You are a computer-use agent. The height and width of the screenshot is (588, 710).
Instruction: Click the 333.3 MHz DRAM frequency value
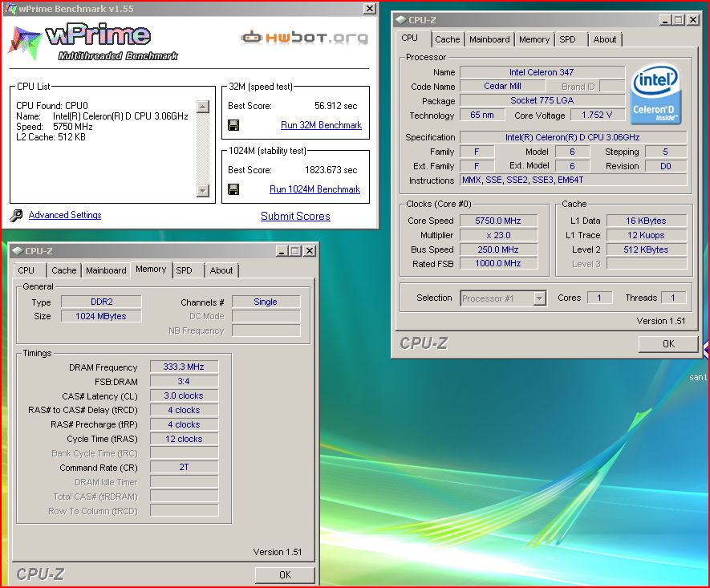point(184,367)
